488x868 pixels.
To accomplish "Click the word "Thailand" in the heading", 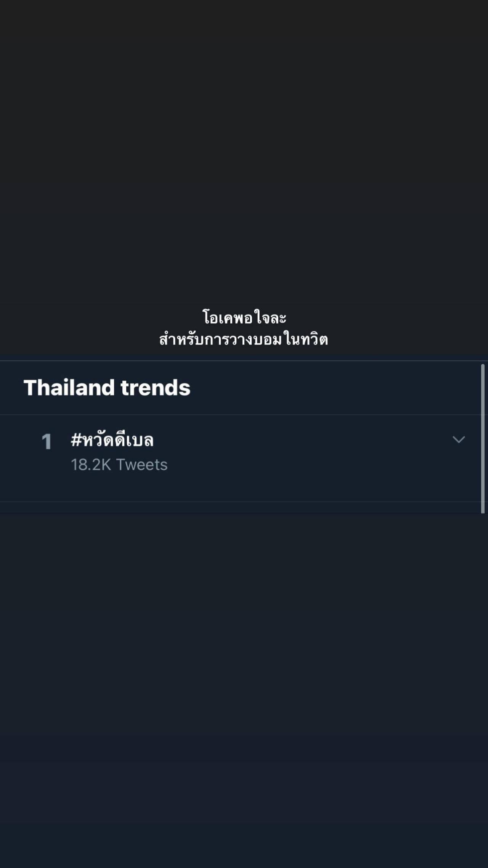I will coord(69,388).
